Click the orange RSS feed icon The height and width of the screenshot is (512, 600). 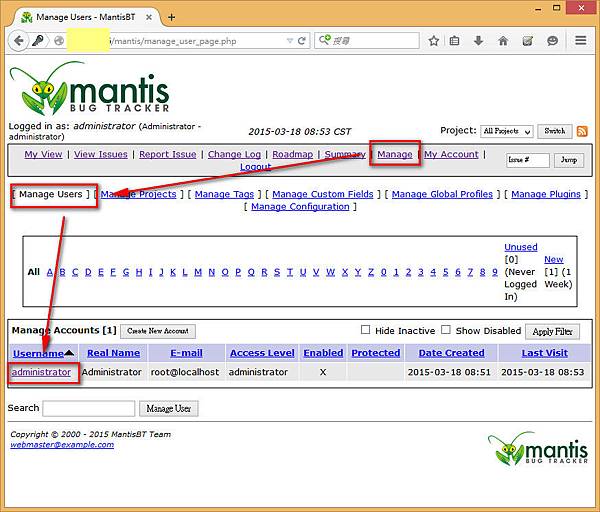582,131
